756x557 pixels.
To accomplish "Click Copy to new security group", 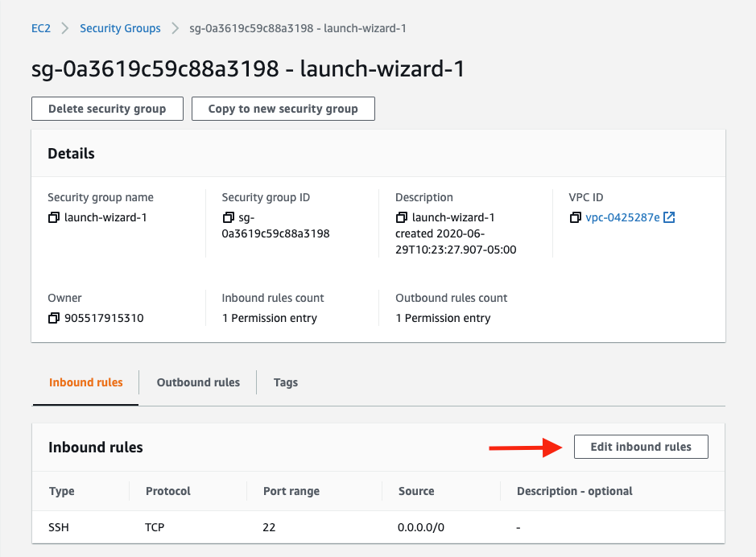I will [283, 109].
